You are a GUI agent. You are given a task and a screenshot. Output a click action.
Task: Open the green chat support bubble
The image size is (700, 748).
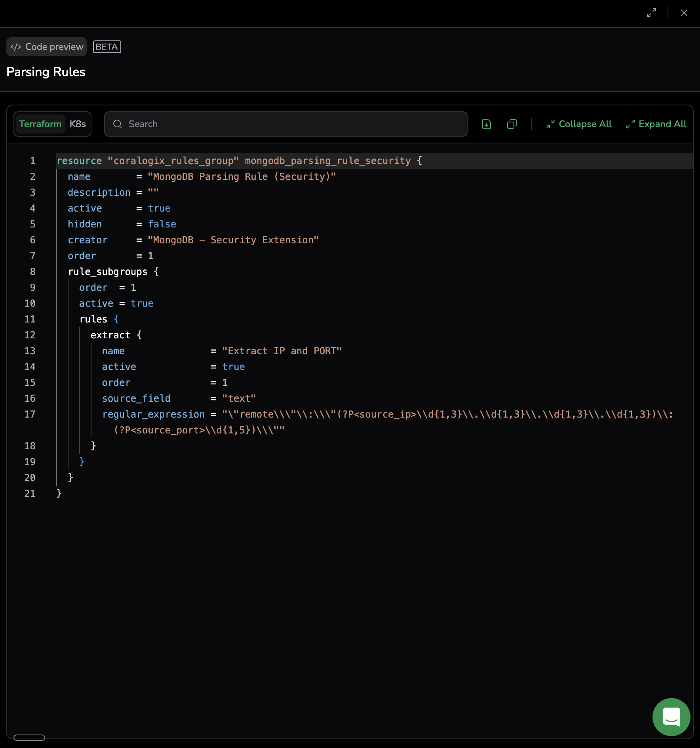point(671,717)
